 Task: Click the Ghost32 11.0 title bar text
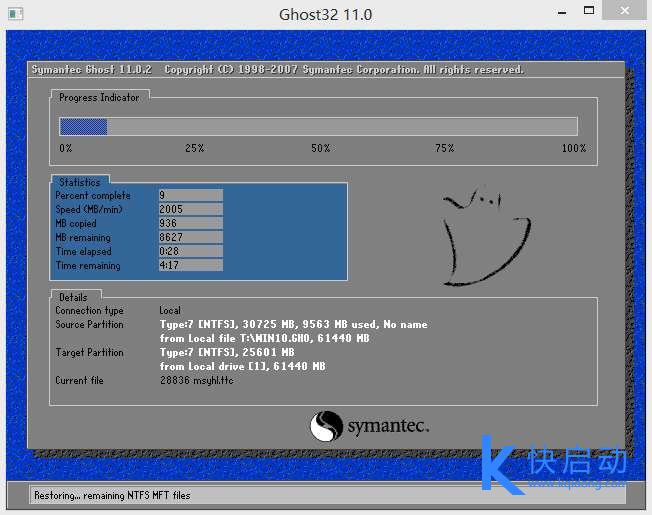click(x=325, y=14)
